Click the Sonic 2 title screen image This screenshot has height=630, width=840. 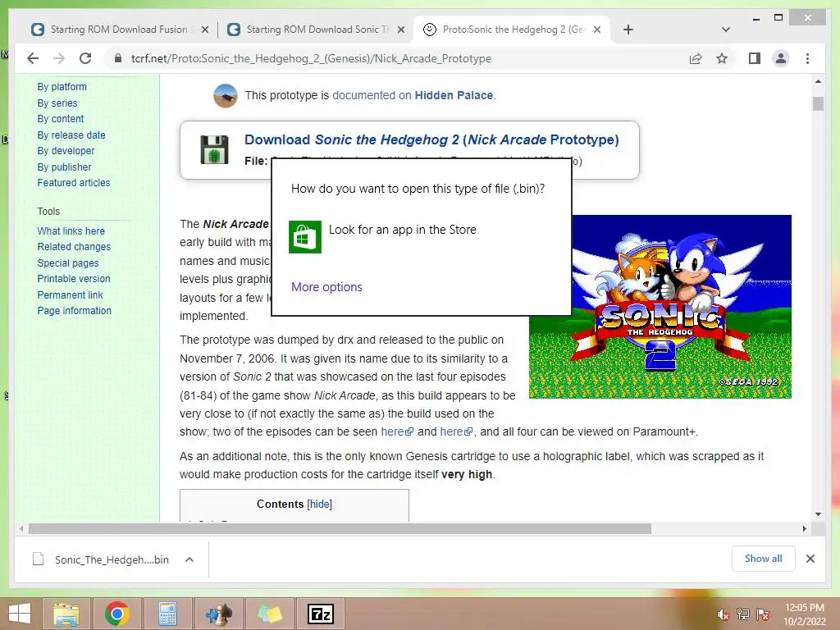(x=660, y=307)
